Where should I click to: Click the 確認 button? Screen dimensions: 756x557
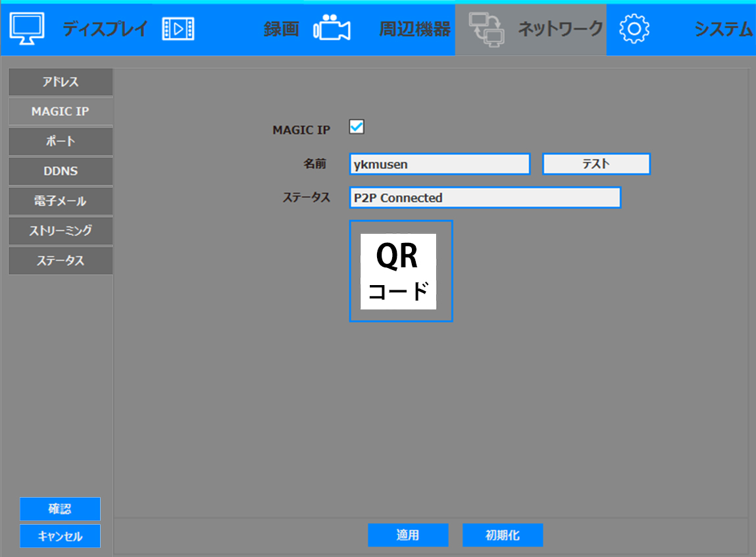point(61,509)
